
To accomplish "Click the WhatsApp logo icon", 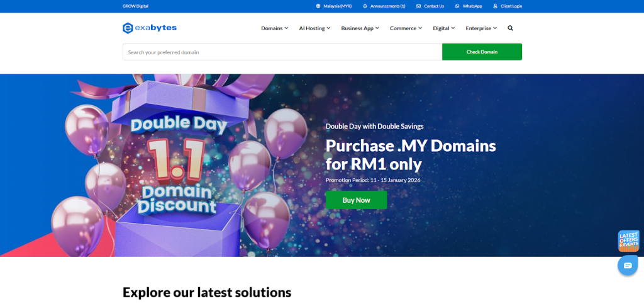I will (457, 6).
